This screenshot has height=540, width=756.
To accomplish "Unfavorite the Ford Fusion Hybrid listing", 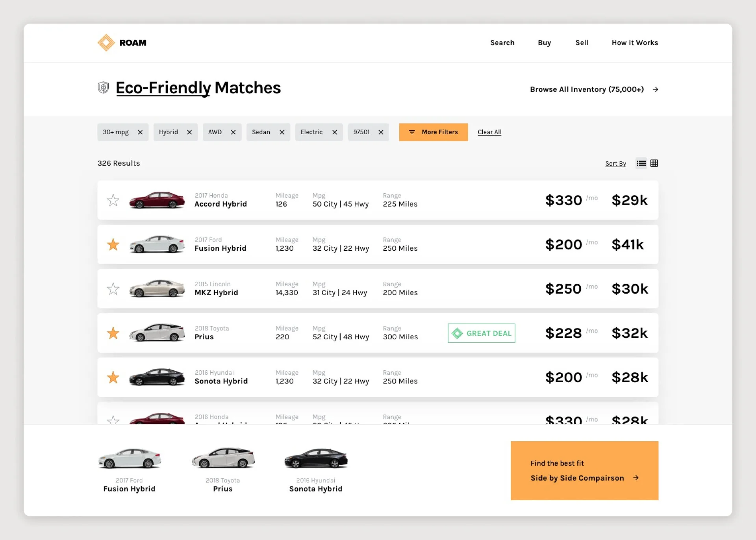I will click(x=113, y=244).
